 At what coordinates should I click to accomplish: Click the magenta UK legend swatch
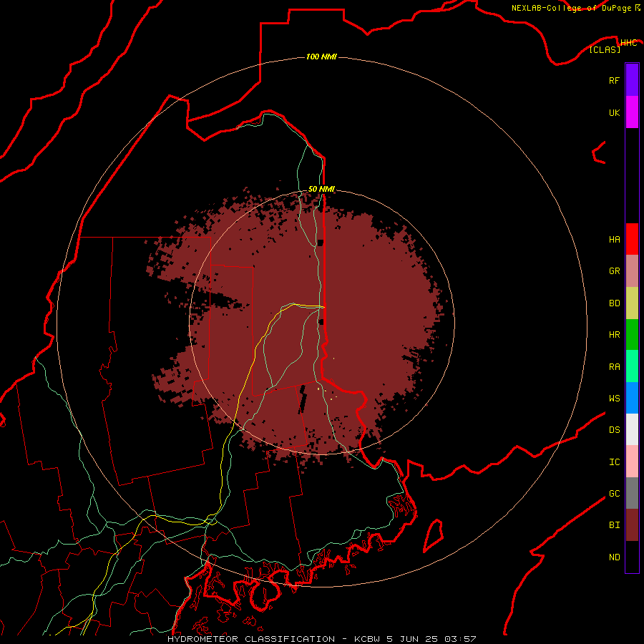(x=632, y=112)
